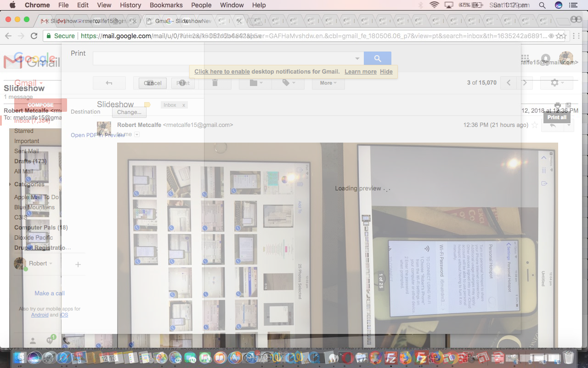Open the Notification Center icon
Screen dimensions: 588x368
tap(573, 5)
